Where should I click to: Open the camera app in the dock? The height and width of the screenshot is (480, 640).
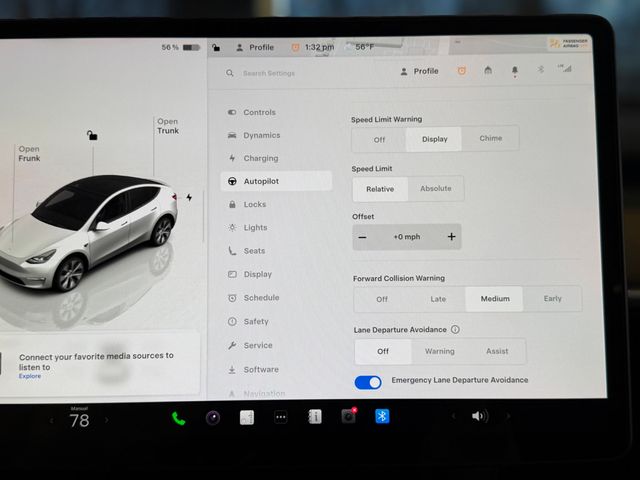click(213, 418)
